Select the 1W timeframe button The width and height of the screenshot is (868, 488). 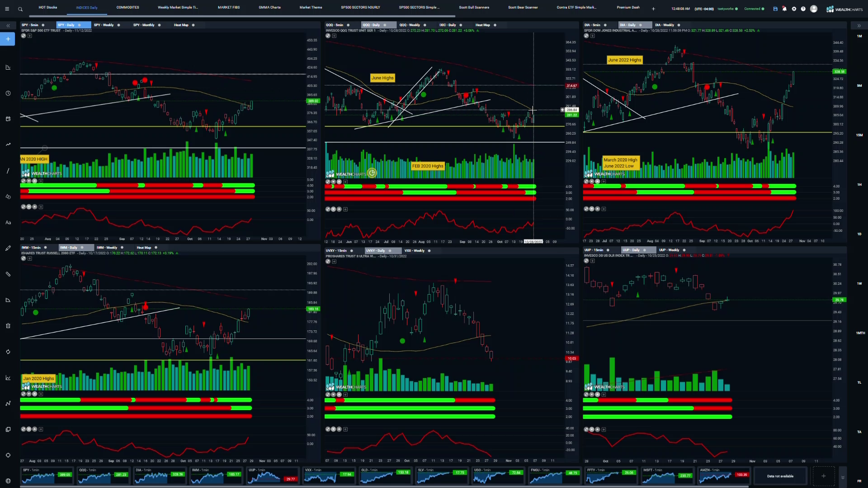(x=859, y=283)
